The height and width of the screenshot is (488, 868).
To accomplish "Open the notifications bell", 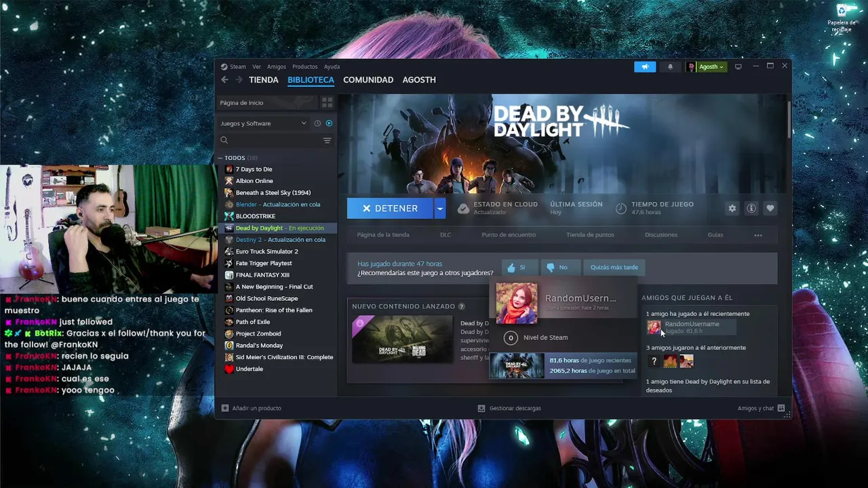I will point(670,66).
